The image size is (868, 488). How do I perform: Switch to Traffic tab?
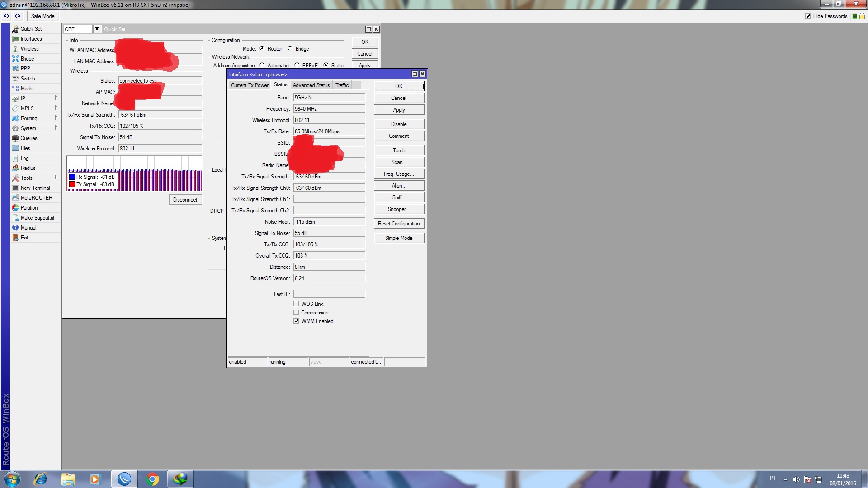click(342, 85)
